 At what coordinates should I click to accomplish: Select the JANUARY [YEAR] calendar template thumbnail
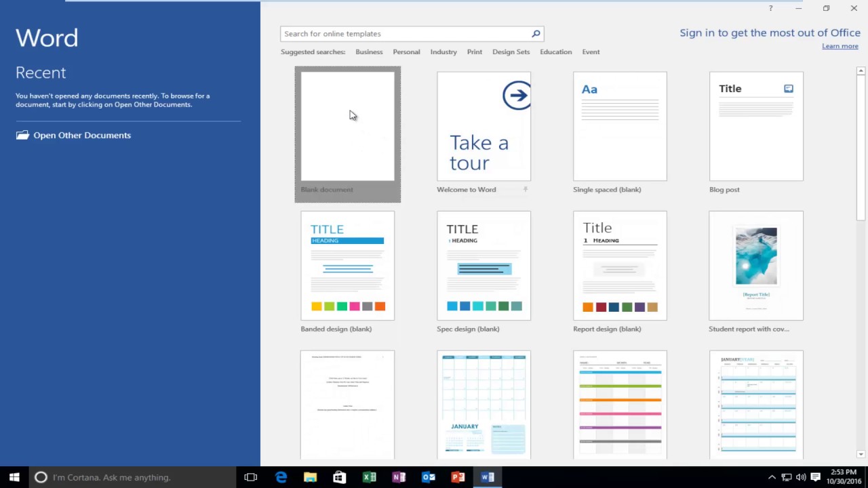coord(756,405)
